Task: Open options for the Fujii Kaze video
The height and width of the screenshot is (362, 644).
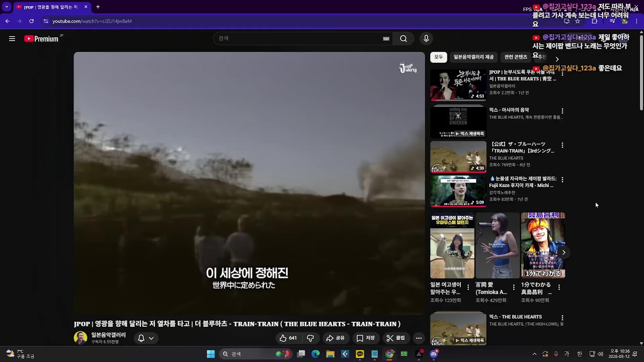Action: 562,179
